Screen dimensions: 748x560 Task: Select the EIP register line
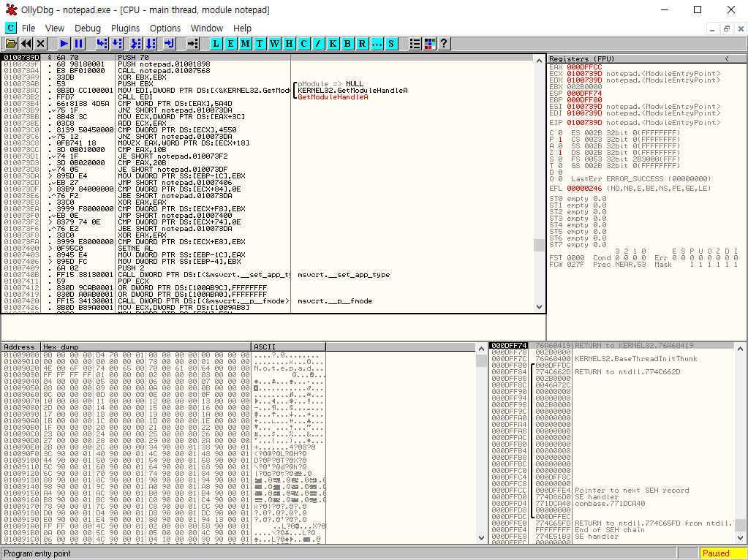[635, 123]
